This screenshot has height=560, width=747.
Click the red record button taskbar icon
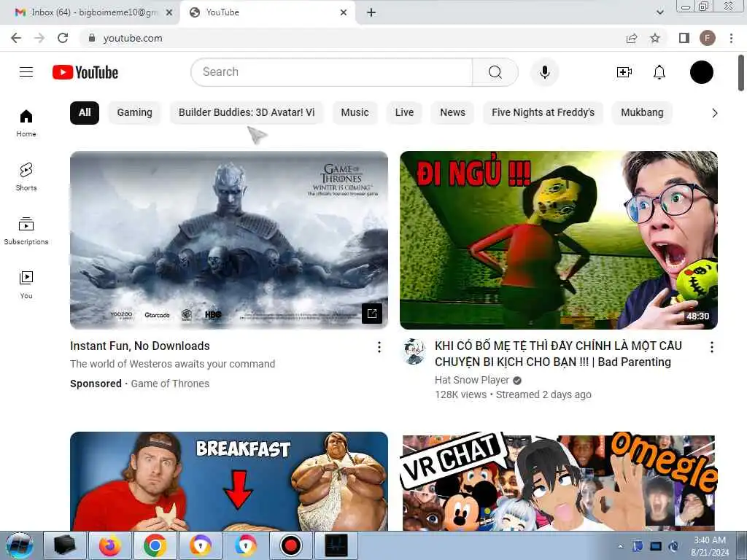(290, 545)
